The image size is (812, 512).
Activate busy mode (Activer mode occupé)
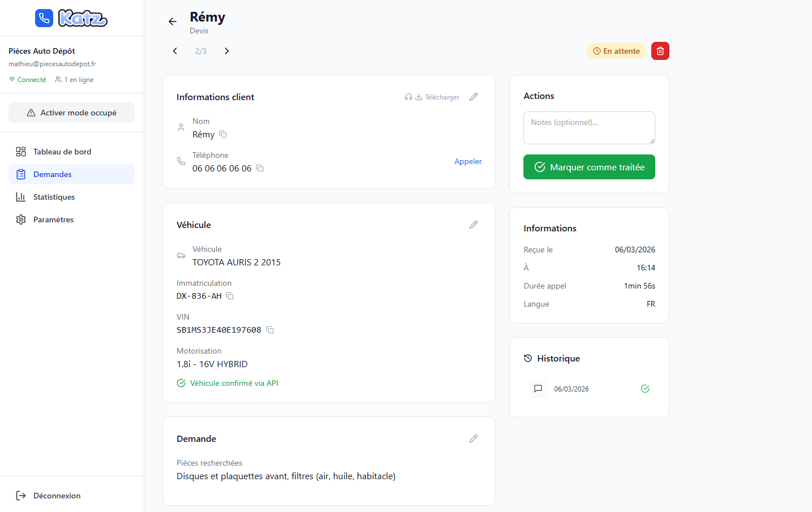click(x=71, y=113)
